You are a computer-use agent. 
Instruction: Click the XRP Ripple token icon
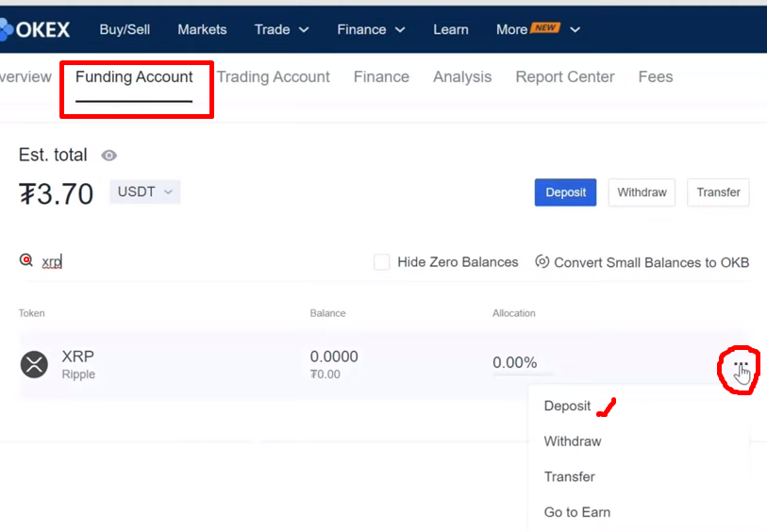[34, 364]
